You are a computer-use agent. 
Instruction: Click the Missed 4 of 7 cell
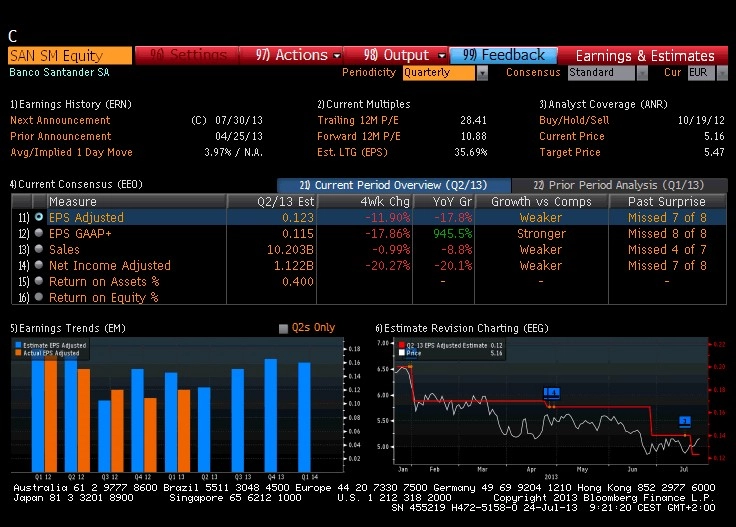[667, 250]
